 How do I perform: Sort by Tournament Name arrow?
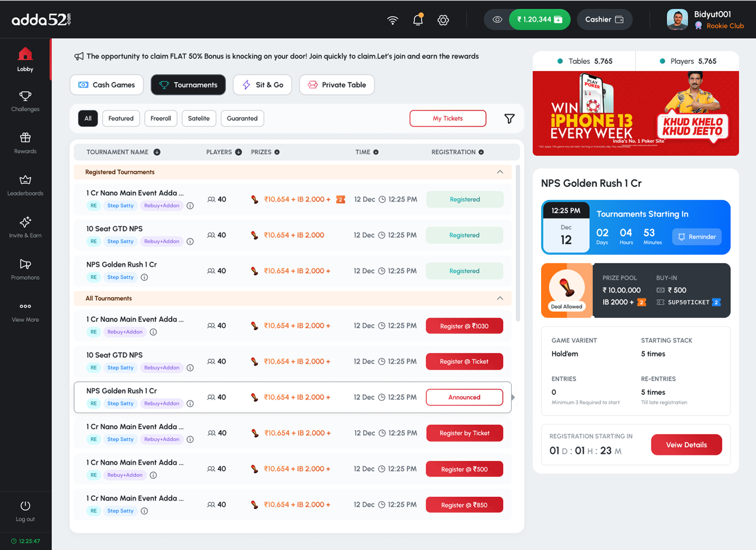tap(157, 152)
